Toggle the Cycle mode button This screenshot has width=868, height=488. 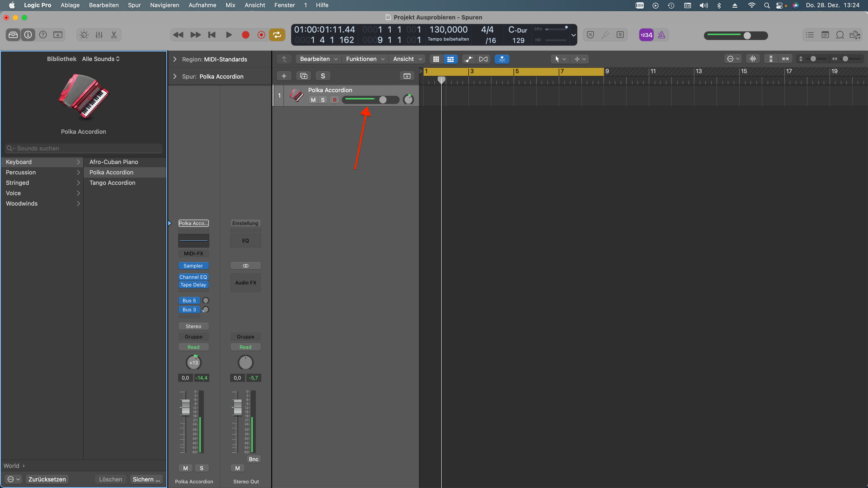coord(277,35)
